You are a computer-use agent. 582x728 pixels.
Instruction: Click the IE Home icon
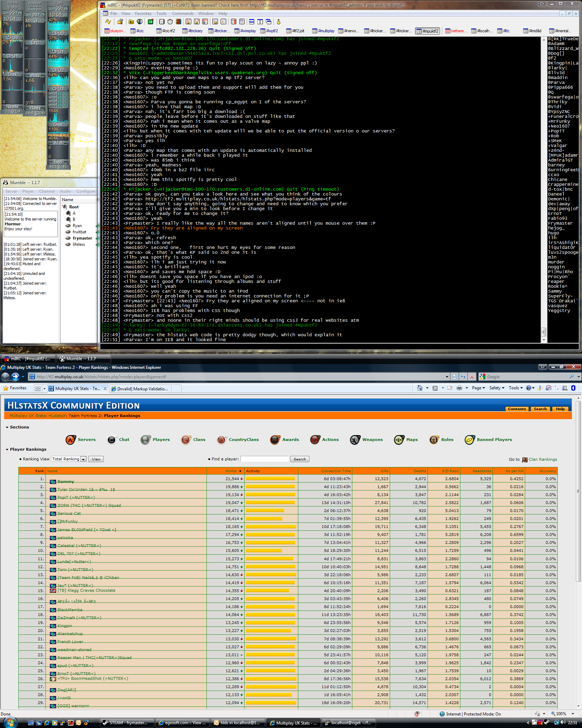(x=420, y=388)
